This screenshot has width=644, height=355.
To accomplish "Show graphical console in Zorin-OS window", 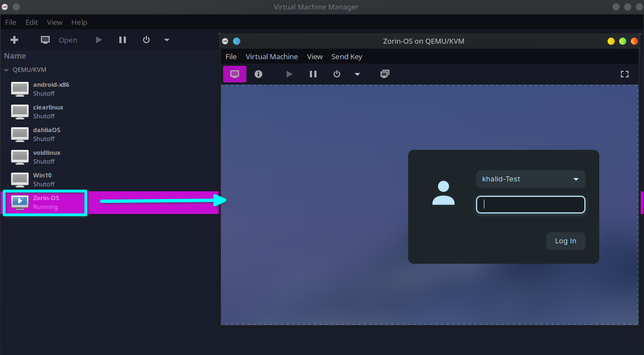I will pyautogui.click(x=235, y=74).
